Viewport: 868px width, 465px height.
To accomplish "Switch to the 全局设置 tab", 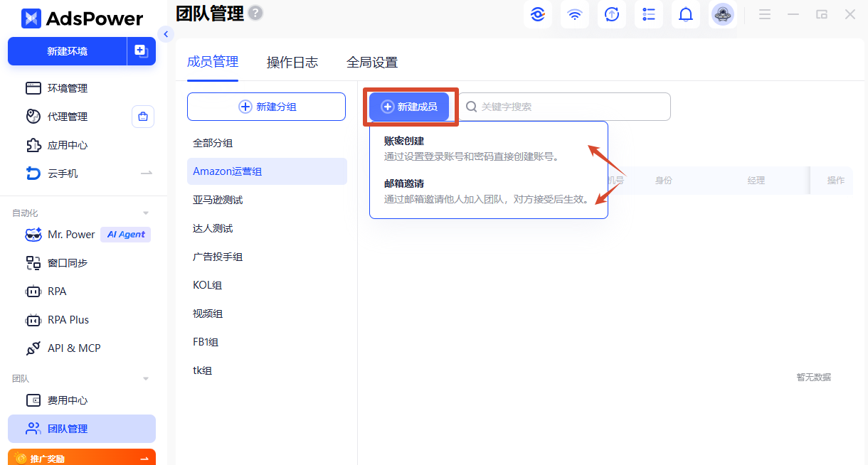I will pyautogui.click(x=372, y=63).
